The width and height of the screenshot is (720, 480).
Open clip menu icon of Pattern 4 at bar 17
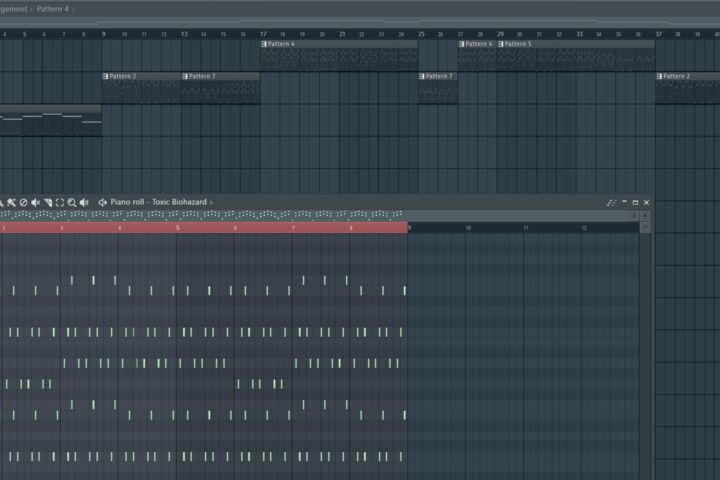pyautogui.click(x=264, y=44)
